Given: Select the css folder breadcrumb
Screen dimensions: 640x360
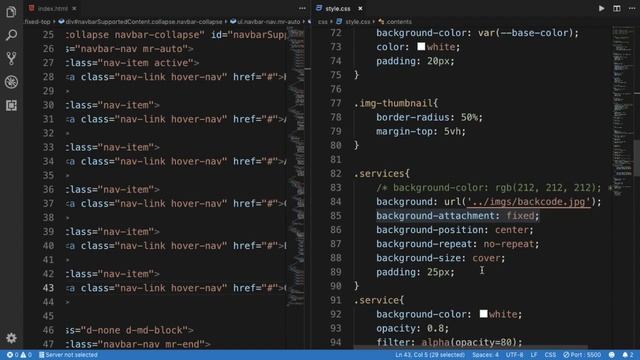Looking at the screenshot, I should tap(322, 22).
